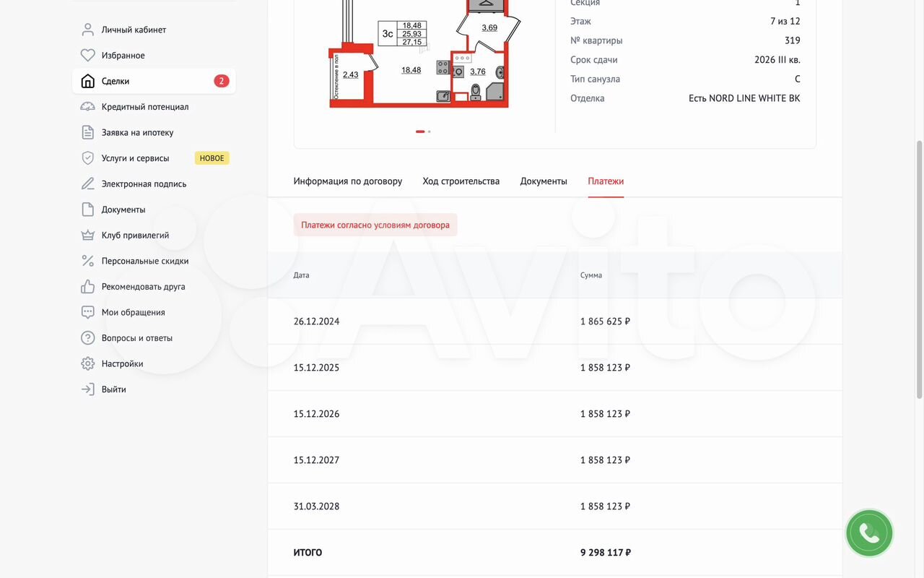Select the second carousel dot under floor plan
This screenshot has width=924, height=578.
point(430,131)
